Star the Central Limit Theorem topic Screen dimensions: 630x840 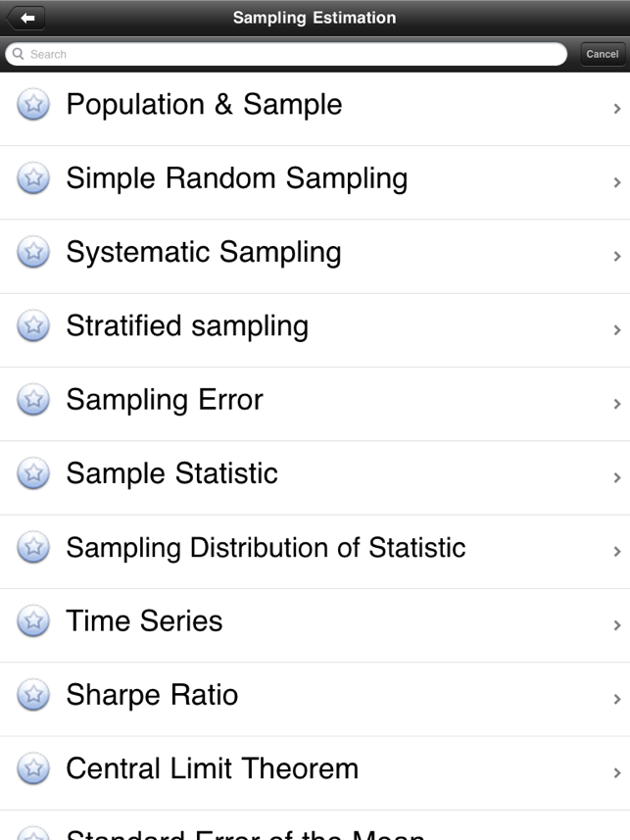33,768
